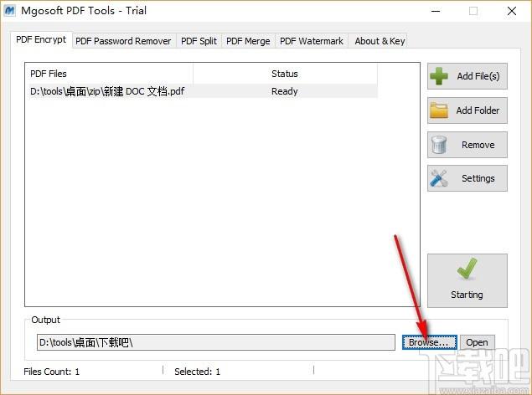This screenshot has width=532, height=395.
Task: Go to the PDF Split tab
Action: point(199,41)
